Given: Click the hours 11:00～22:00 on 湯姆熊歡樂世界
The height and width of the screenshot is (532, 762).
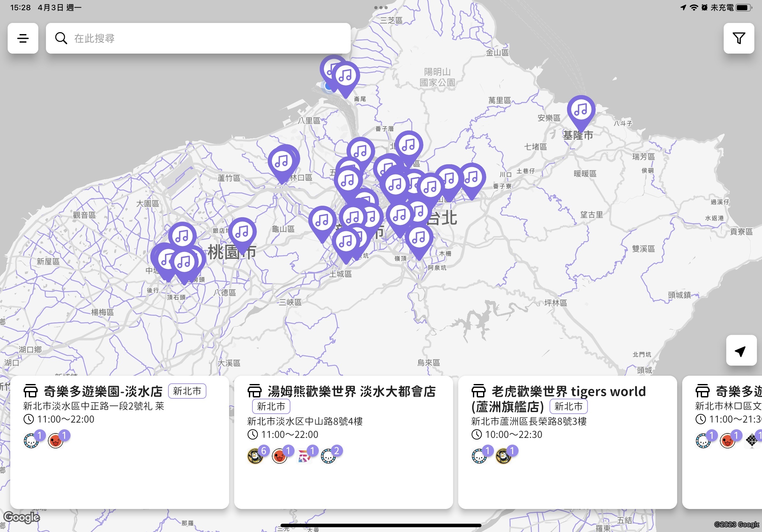Looking at the screenshot, I should tap(290, 434).
